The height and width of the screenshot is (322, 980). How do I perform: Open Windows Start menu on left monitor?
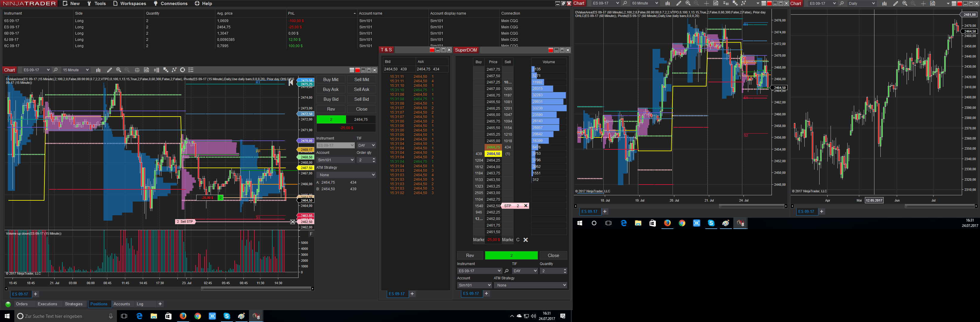(7, 316)
